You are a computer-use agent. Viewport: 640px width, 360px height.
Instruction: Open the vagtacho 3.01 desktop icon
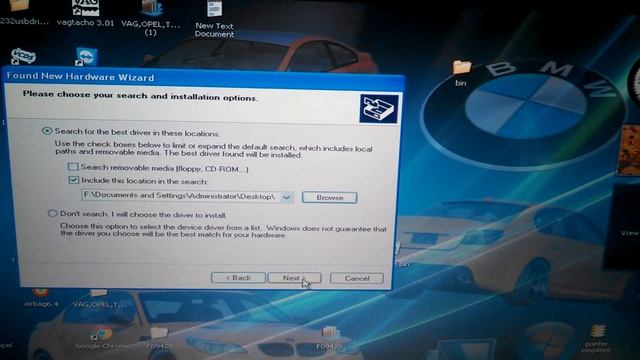tap(85, 12)
